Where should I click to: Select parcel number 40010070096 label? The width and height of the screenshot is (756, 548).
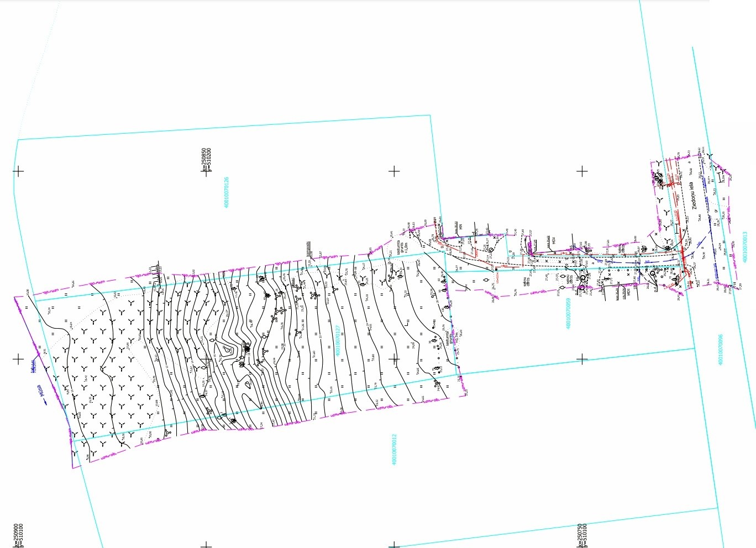pos(721,349)
